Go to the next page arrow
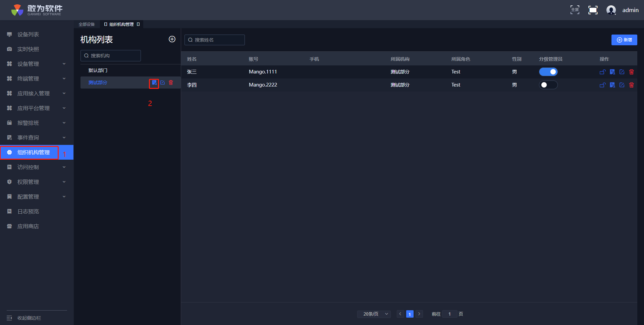This screenshot has height=325, width=644. click(x=419, y=314)
